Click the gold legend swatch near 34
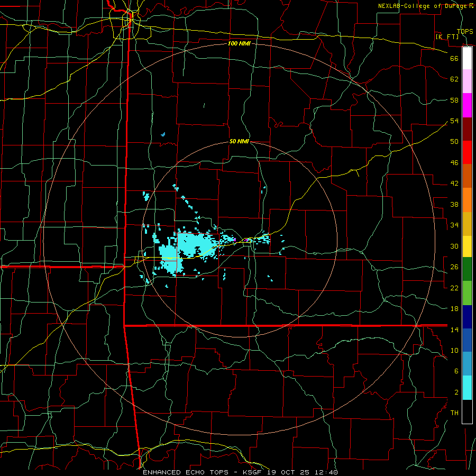This screenshot has width=476, height=476. (x=467, y=224)
